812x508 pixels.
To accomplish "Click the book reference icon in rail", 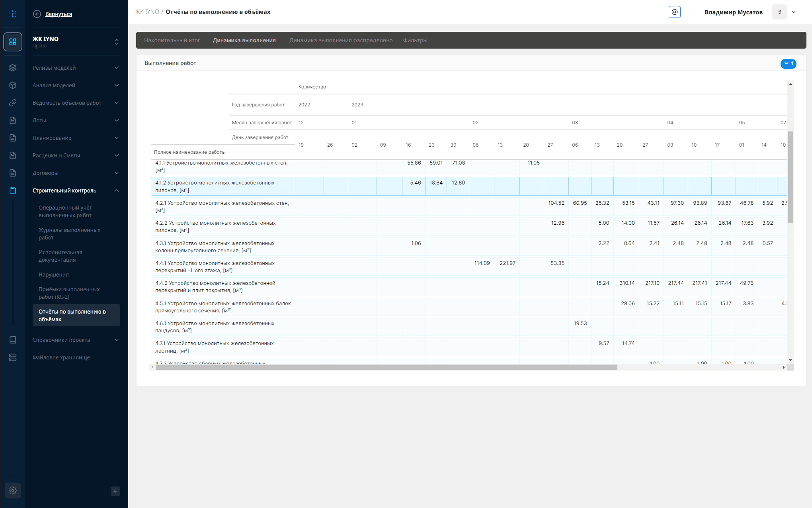I will pos(13,340).
